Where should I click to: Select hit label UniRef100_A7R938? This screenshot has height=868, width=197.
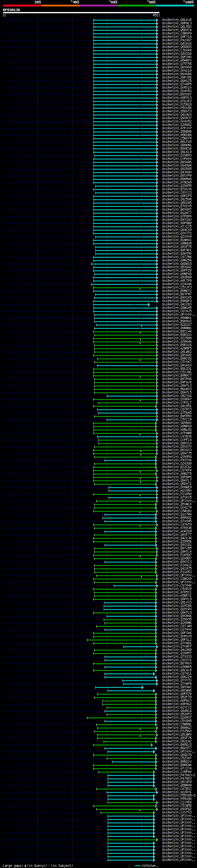pyautogui.click(x=177, y=528)
